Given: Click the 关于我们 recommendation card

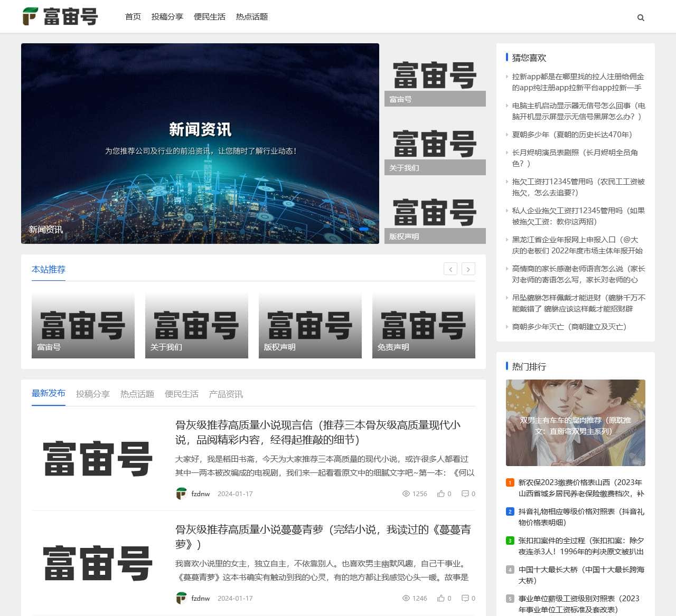Looking at the screenshot, I should (196, 325).
